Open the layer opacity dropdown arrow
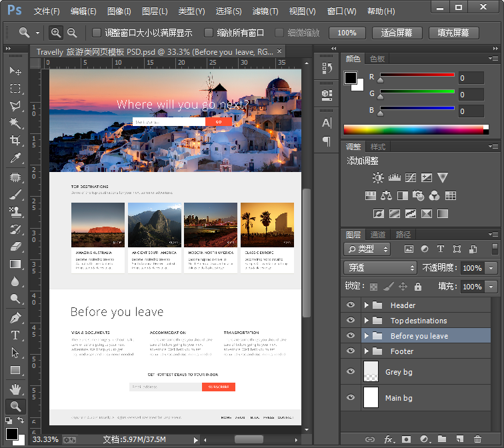This screenshot has height=448, width=504. (491, 267)
